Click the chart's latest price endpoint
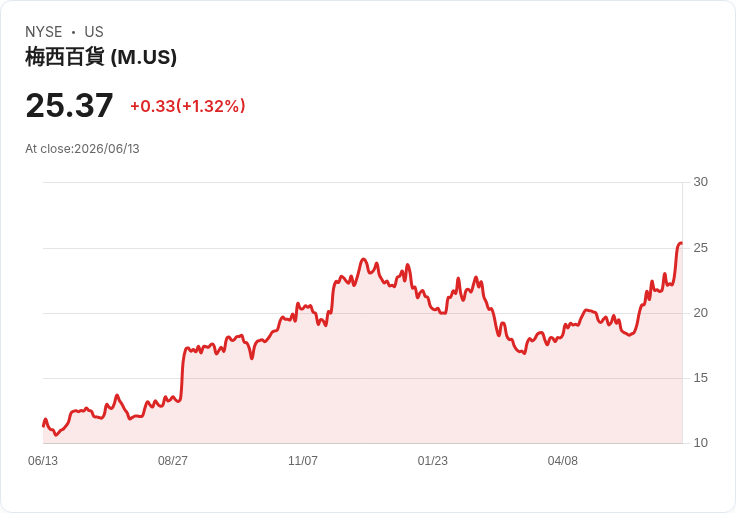 click(681, 243)
